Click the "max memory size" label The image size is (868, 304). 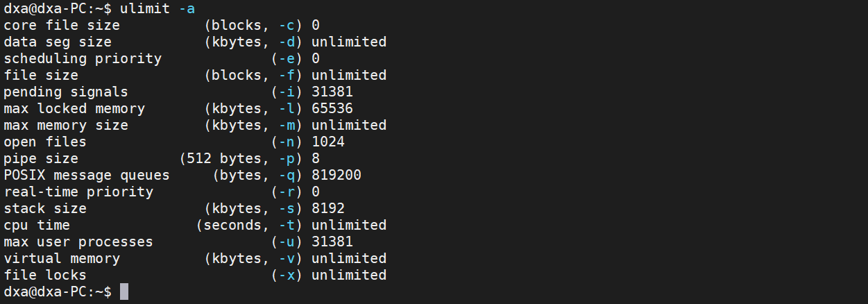tap(66, 125)
